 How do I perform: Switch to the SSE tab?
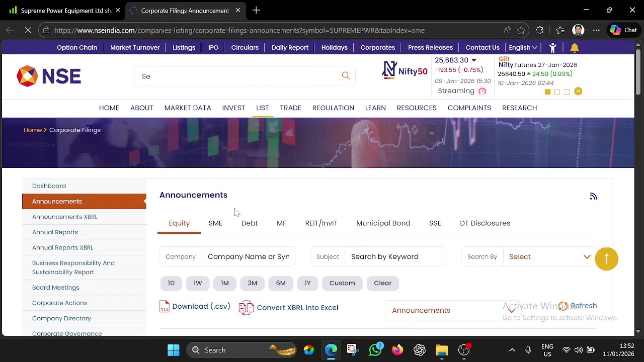click(435, 223)
